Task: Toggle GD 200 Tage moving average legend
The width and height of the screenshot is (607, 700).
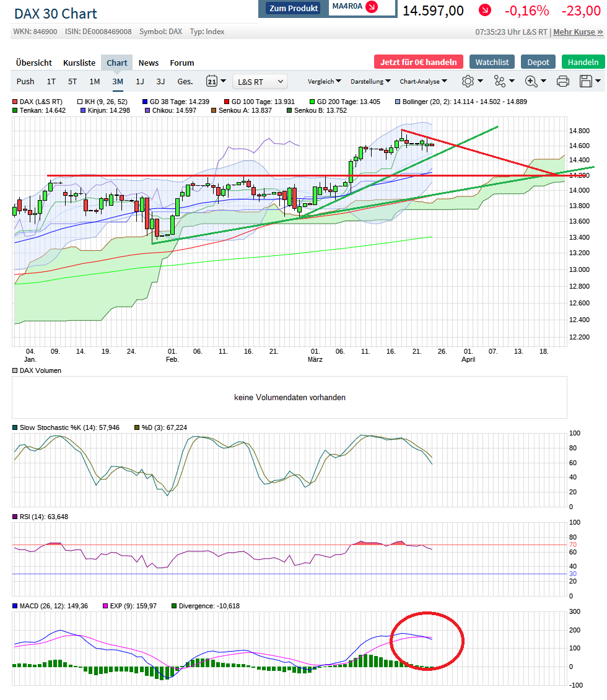Action: click(x=313, y=102)
